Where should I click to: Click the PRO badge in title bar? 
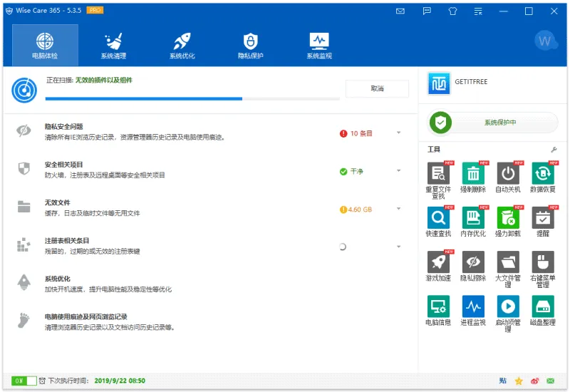(x=95, y=10)
